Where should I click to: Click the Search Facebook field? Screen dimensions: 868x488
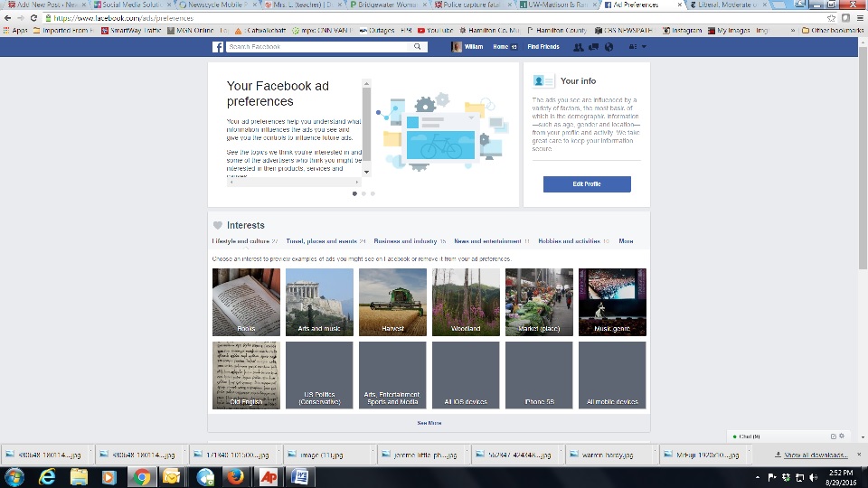click(x=318, y=47)
